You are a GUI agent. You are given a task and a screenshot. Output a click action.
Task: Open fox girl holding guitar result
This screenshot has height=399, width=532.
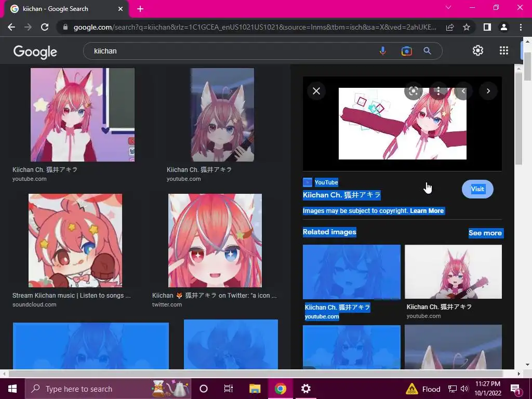point(222,115)
